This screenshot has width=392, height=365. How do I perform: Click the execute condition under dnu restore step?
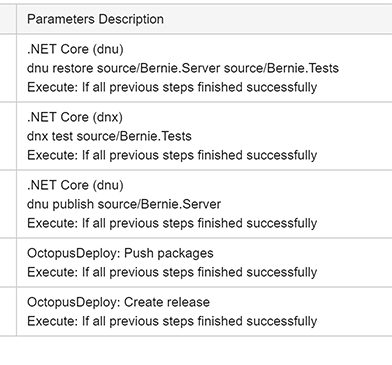[x=172, y=87]
